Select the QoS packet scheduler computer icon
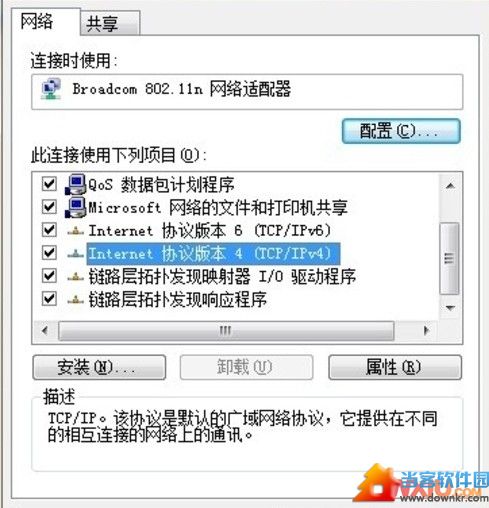Screen dimensions: 489x508 tap(76, 184)
